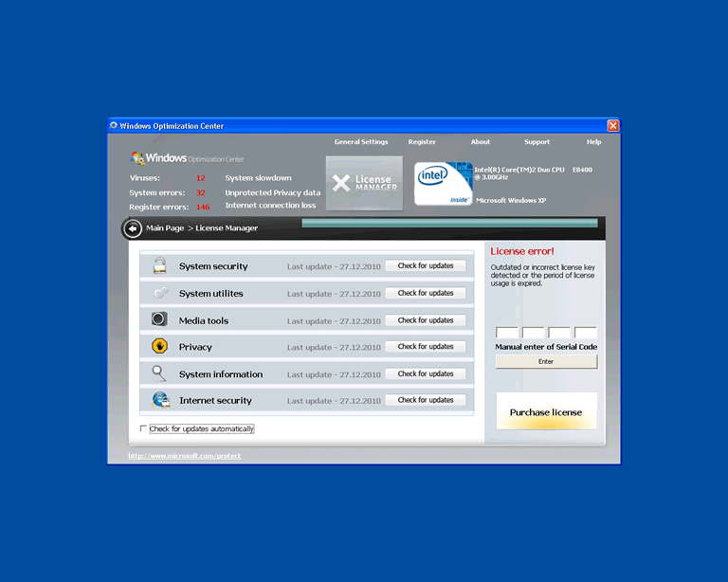Click the System utilities gears icon

160,293
